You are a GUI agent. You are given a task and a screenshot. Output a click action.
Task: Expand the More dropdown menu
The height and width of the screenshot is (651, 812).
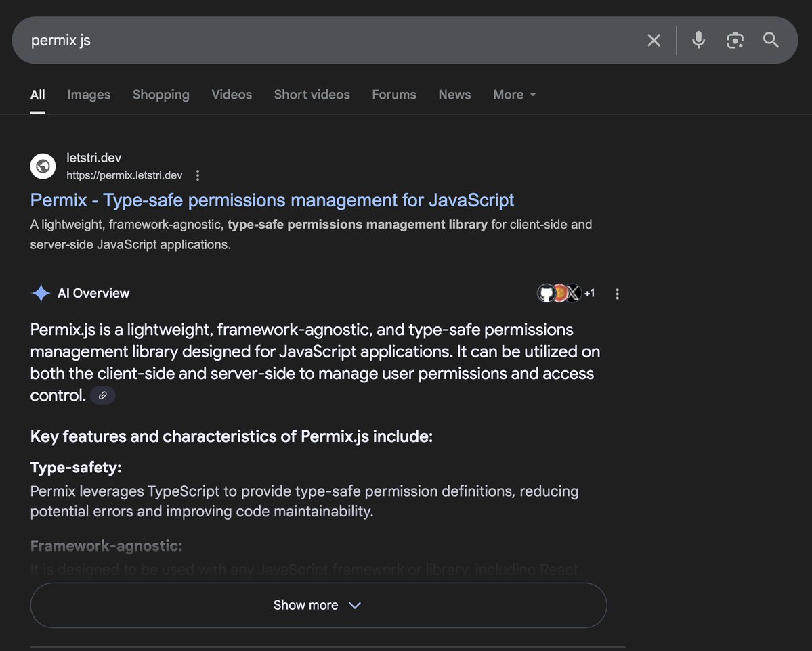tap(514, 95)
